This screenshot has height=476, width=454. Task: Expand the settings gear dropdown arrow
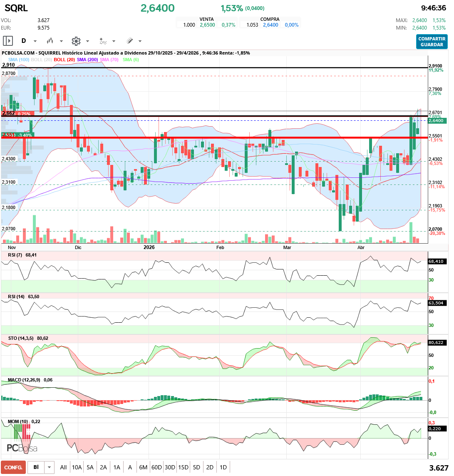88,41
